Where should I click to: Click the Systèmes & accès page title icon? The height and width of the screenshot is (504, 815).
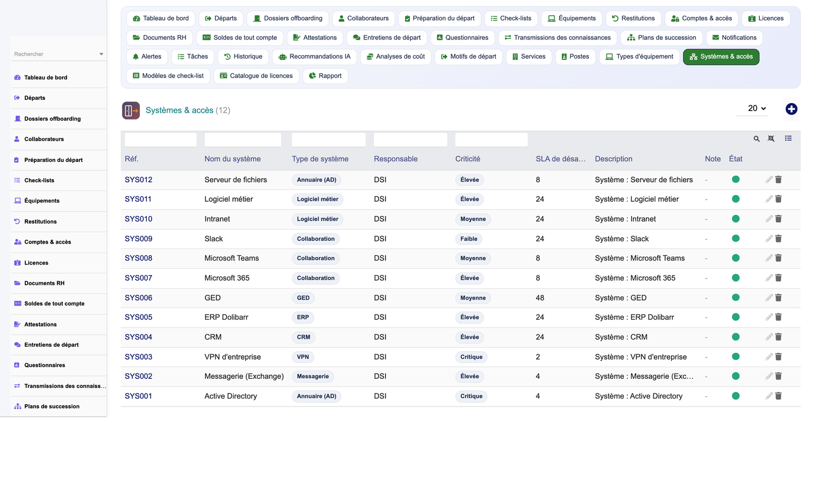131,110
